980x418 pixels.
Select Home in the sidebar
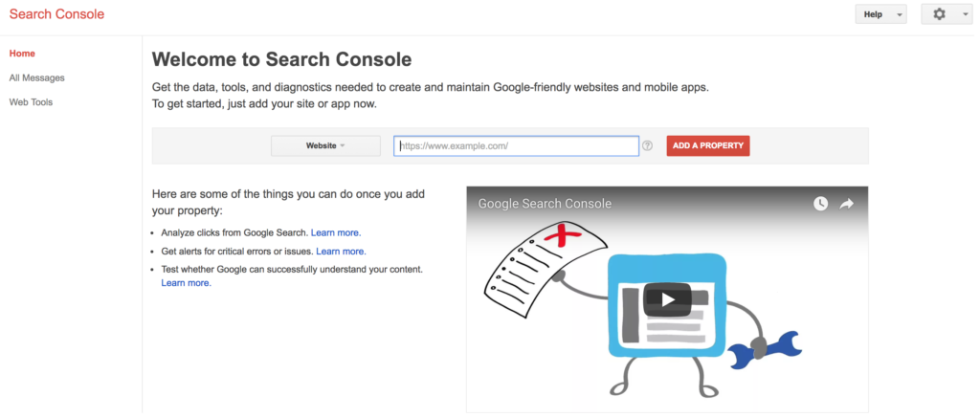pos(22,54)
